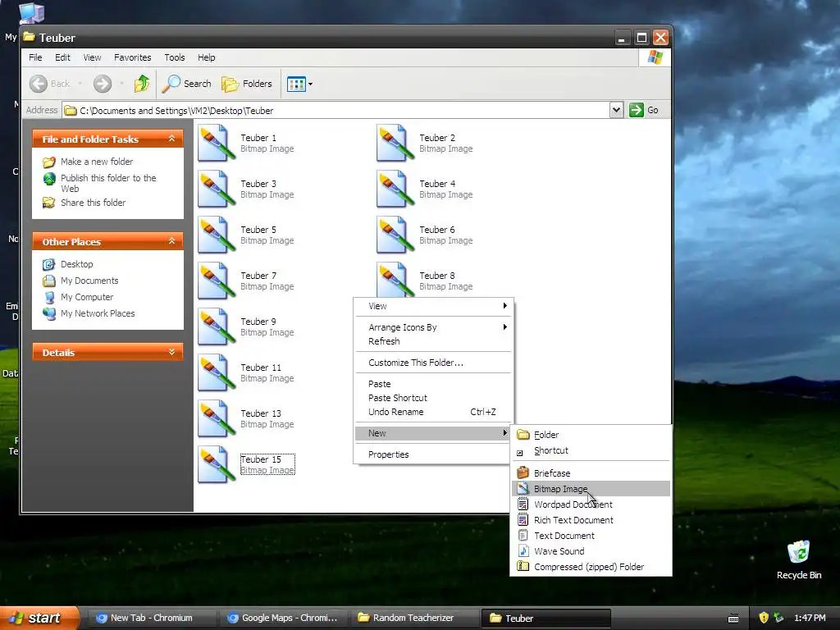The height and width of the screenshot is (630, 840).
Task: Choose Paste Shortcut in context menu
Action: 433,398
